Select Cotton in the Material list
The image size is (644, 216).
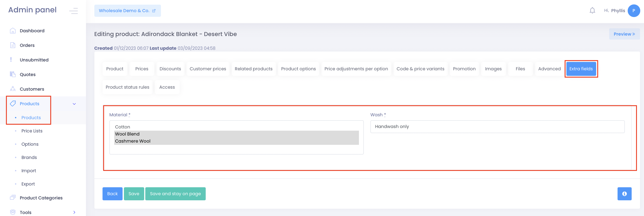123,127
